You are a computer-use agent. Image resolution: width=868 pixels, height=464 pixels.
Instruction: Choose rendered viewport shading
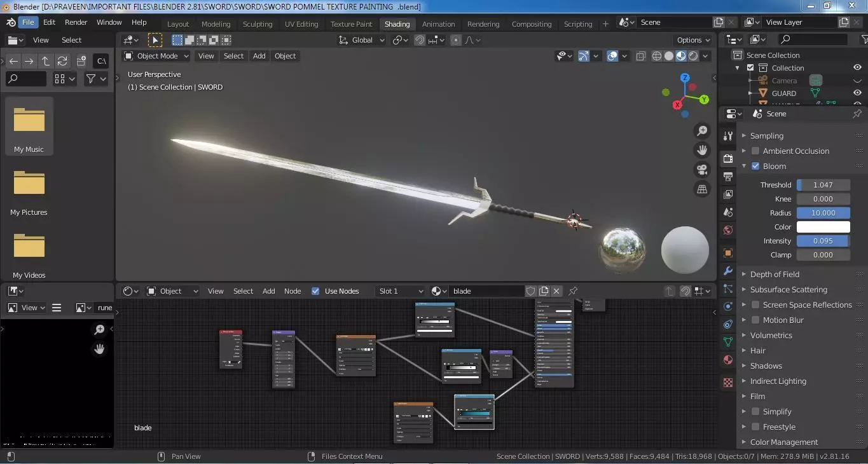[x=693, y=56]
